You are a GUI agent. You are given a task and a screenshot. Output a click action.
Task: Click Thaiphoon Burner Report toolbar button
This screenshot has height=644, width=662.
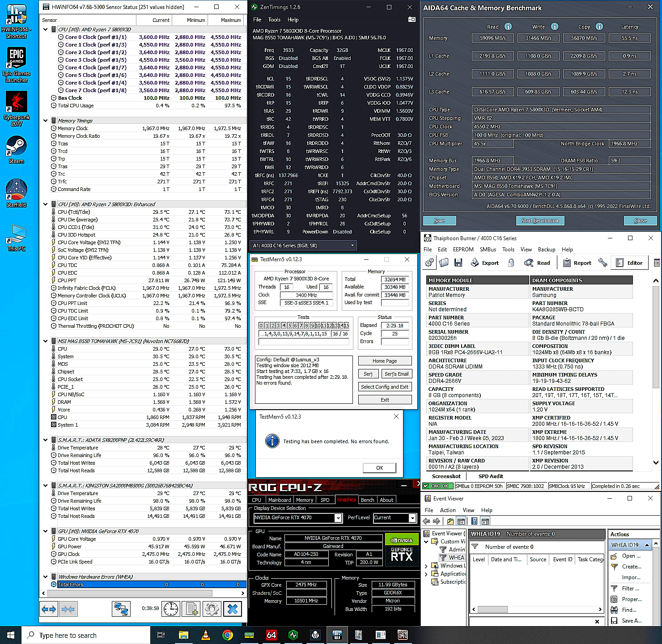[577, 263]
